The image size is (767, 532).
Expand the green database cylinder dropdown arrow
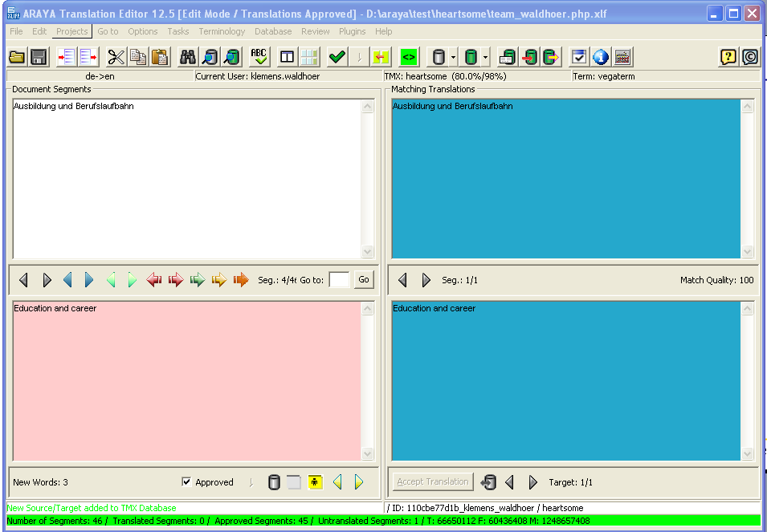(x=485, y=58)
